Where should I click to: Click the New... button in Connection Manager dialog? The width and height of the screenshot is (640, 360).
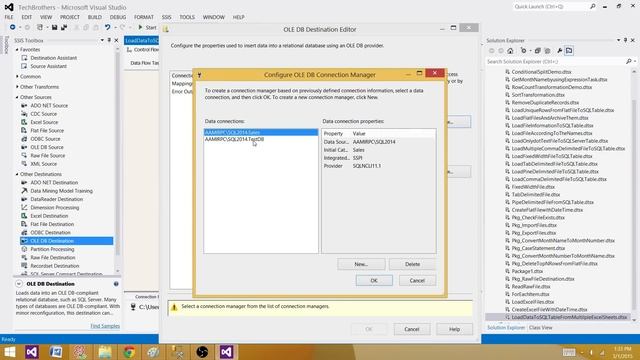pyautogui.click(x=361, y=264)
